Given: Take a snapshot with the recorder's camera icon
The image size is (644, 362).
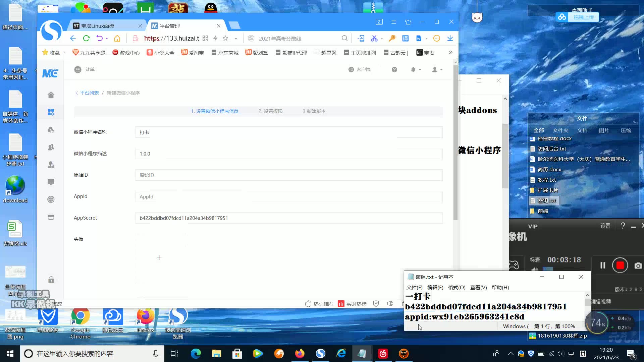Looking at the screenshot, I should click(638, 265).
